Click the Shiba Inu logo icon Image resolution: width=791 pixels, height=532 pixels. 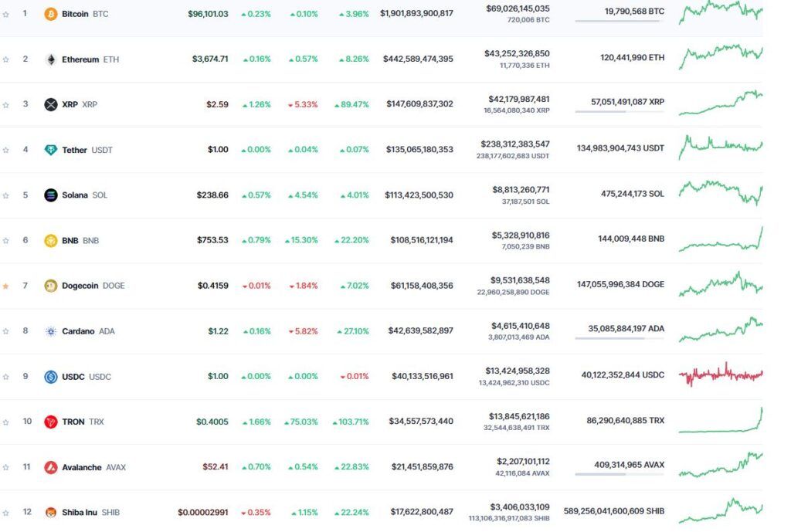[x=51, y=512]
